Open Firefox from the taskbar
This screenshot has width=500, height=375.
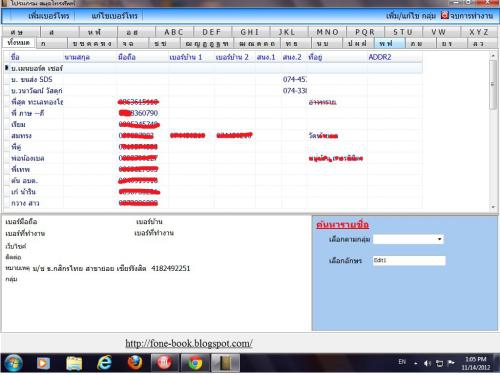[x=135, y=363]
